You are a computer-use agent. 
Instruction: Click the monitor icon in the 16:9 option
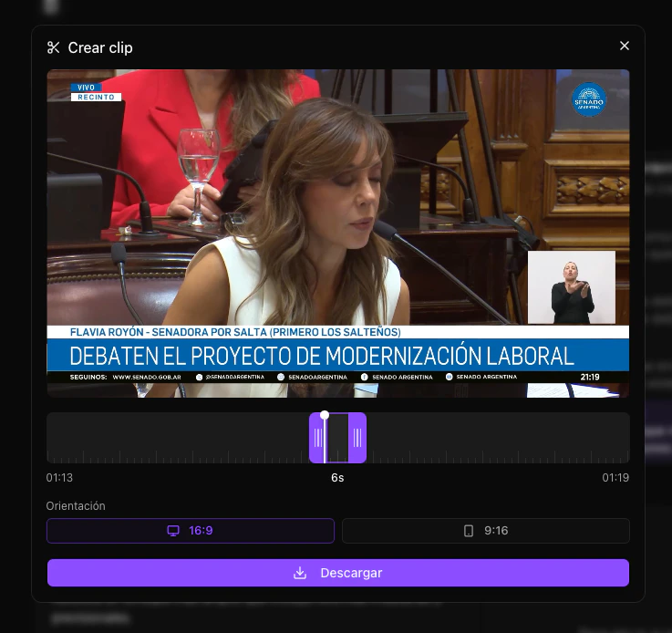tap(173, 531)
